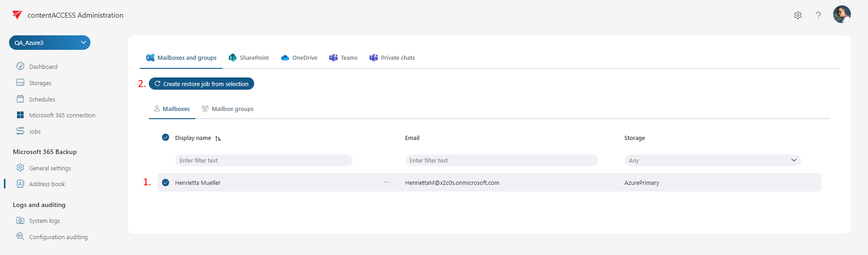868x255 pixels.
Task: Open the ellipsis menu for Henrietta Mueller
Action: (386, 183)
